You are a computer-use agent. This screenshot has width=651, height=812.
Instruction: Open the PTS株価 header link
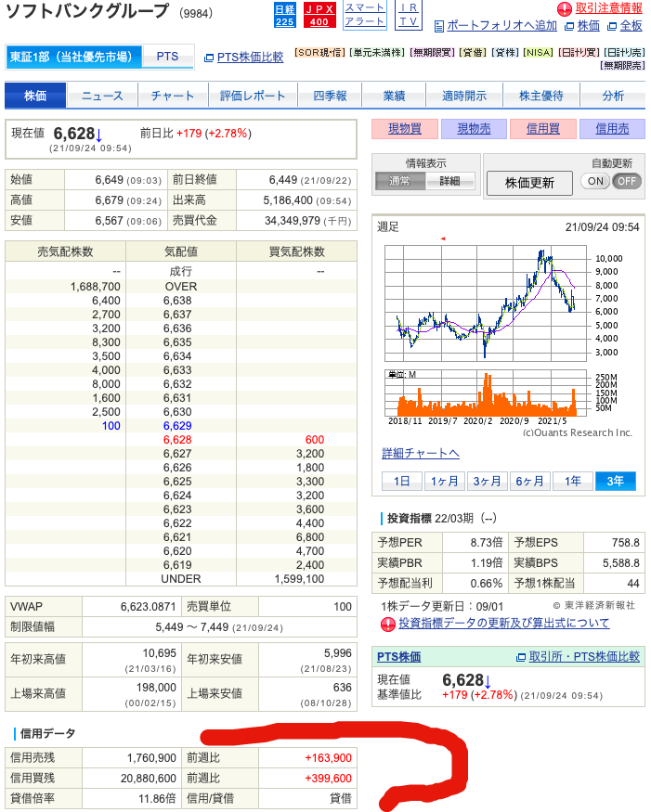(398, 657)
